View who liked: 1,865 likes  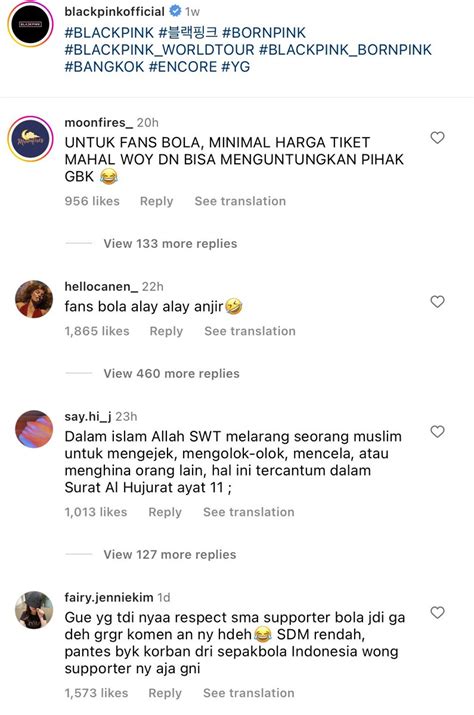97,331
